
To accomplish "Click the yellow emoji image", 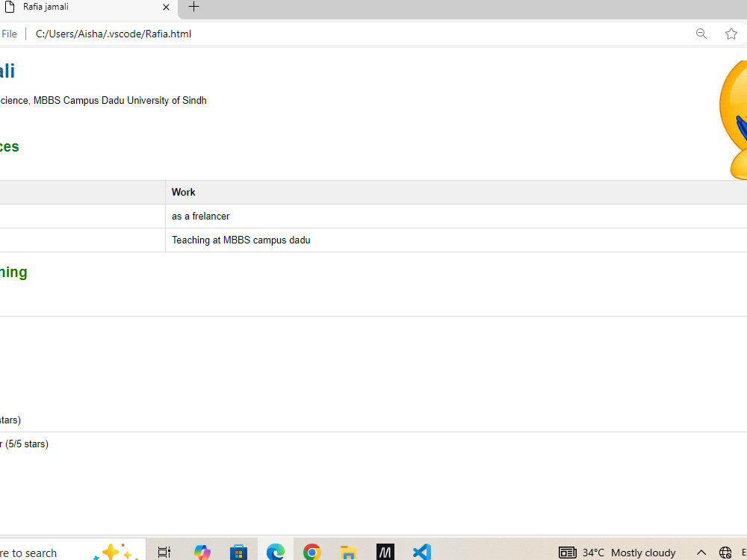I will 734,120.
